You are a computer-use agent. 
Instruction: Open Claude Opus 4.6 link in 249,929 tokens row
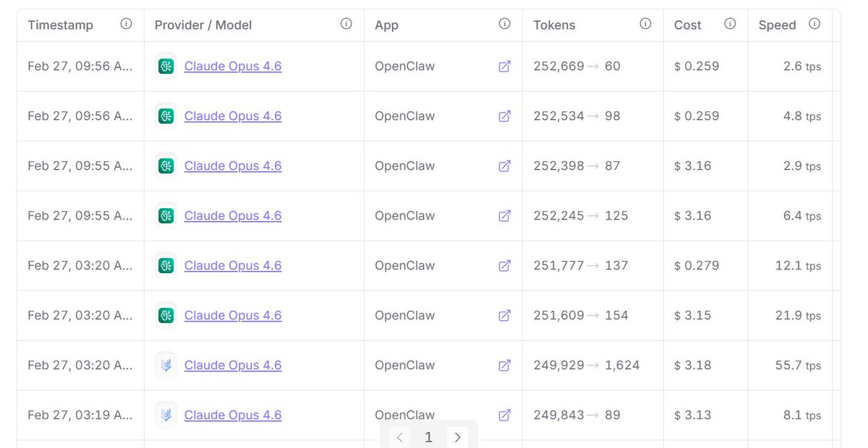(233, 366)
